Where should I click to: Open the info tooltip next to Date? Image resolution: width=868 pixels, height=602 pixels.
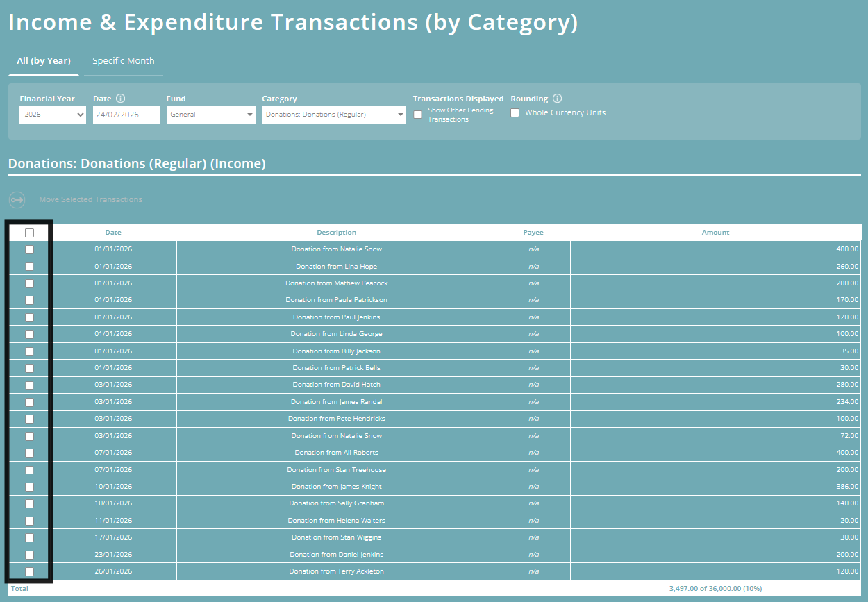[119, 98]
